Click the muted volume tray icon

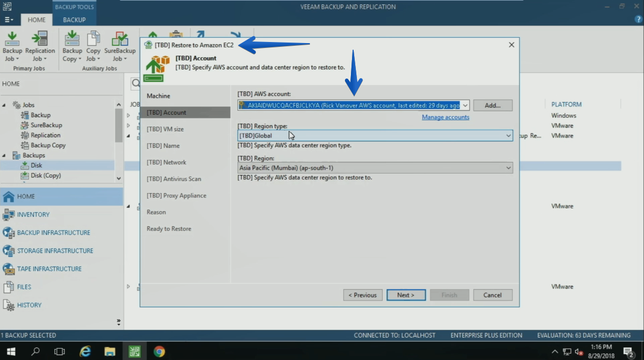579,352
